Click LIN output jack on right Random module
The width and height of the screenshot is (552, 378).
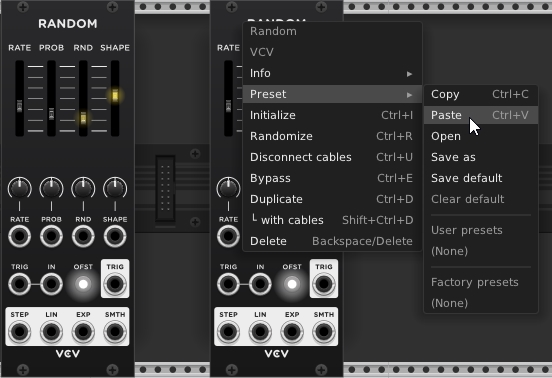[260, 332]
